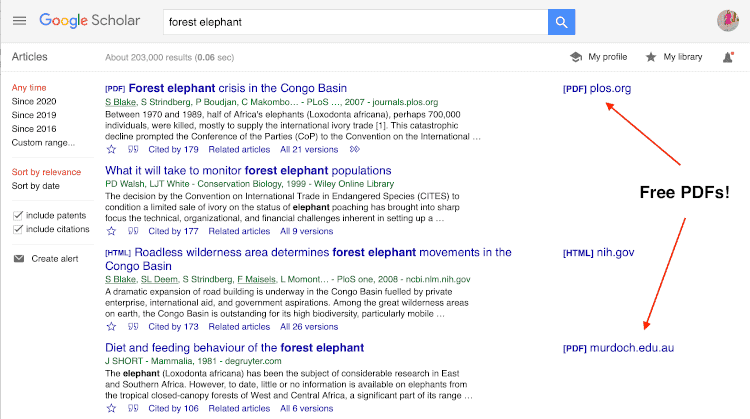Filter results Since 2016
This screenshot has width=750, height=419.
(x=33, y=129)
